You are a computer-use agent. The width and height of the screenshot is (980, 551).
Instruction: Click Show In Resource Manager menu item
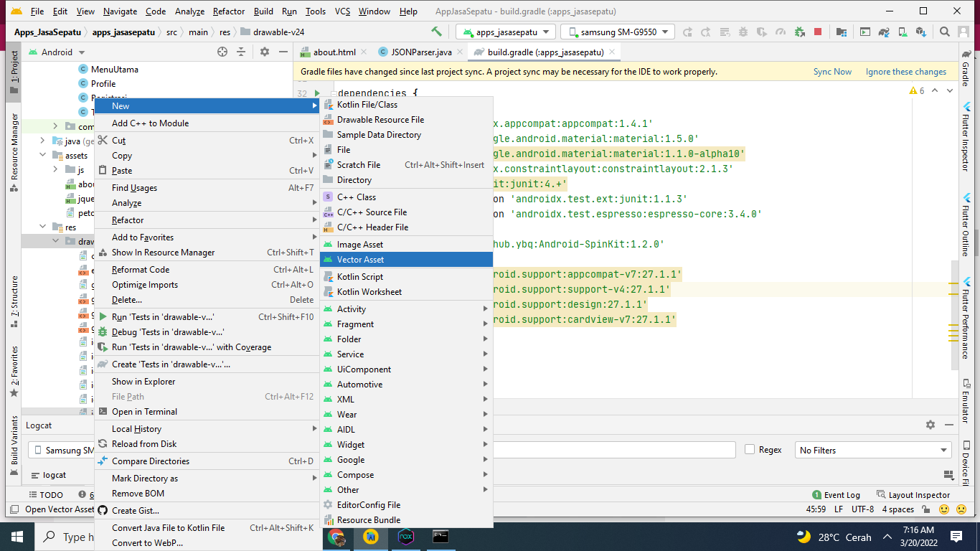(x=207, y=253)
